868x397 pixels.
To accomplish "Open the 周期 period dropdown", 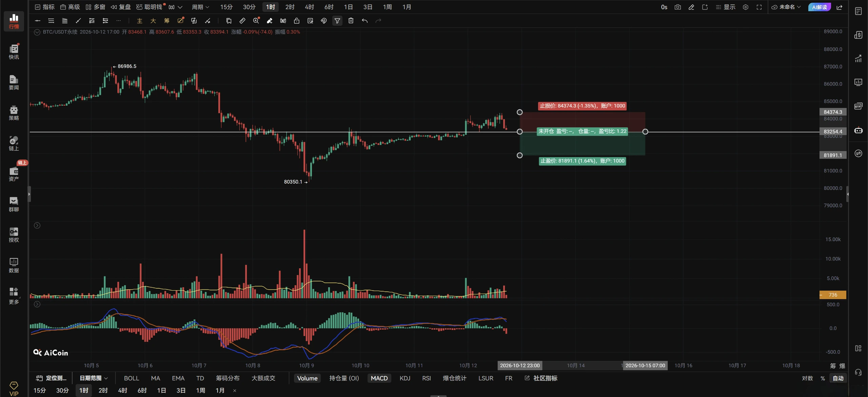I will (200, 7).
